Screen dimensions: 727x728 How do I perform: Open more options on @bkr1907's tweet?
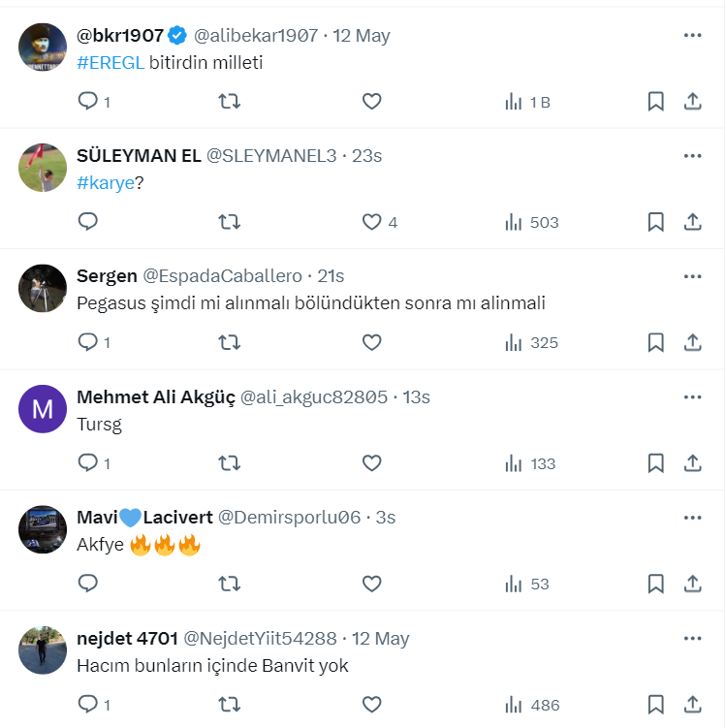point(692,36)
